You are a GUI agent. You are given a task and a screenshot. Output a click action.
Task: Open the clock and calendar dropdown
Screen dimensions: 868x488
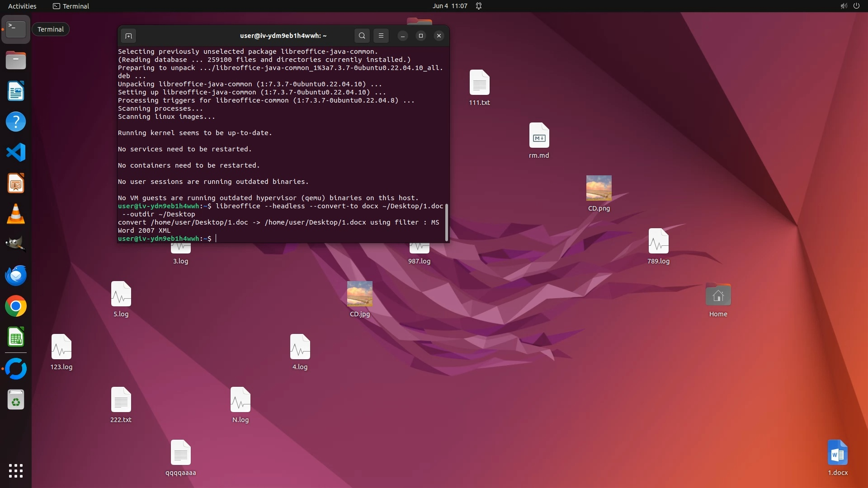pos(449,6)
